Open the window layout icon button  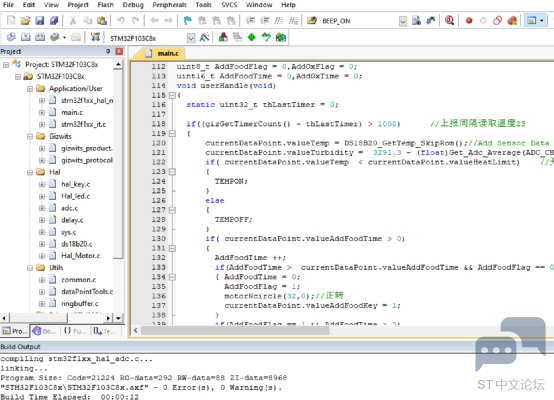click(532, 20)
